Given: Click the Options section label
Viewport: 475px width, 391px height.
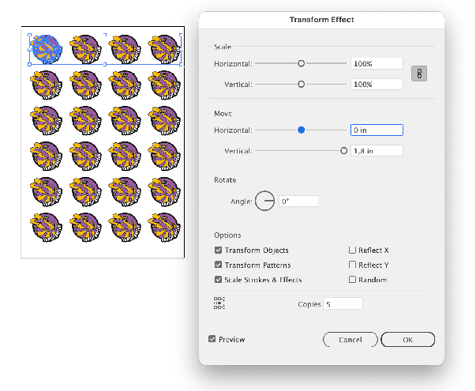Looking at the screenshot, I should 227,235.
